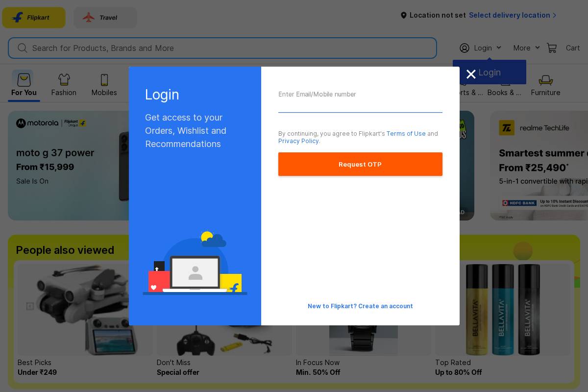
Task: Focus the Search for Products search box
Action: pyautogui.click(x=222, y=48)
